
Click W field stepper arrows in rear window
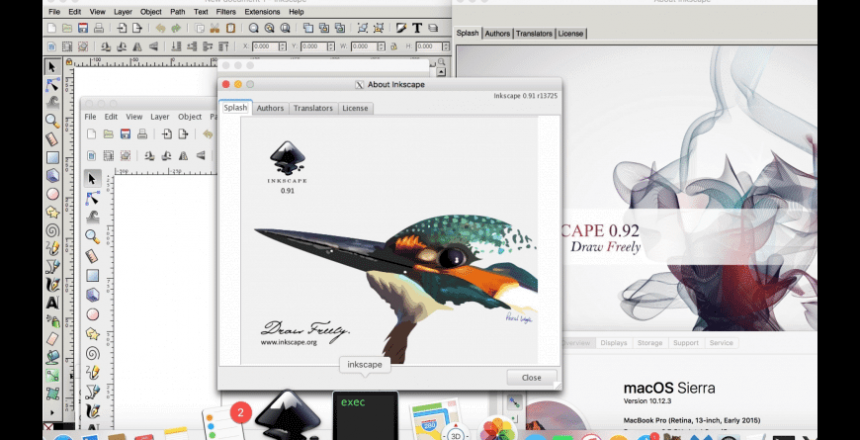381,47
